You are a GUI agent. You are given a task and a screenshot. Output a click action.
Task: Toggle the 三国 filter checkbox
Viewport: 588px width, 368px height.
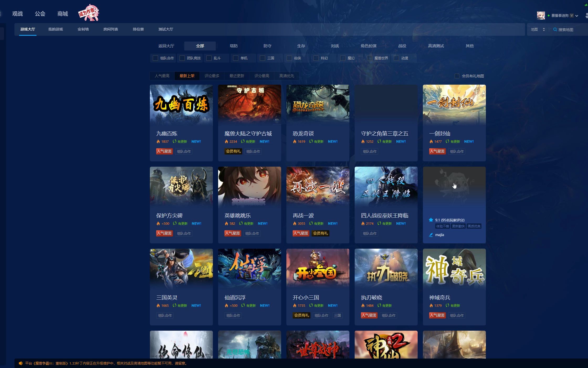[x=262, y=58]
